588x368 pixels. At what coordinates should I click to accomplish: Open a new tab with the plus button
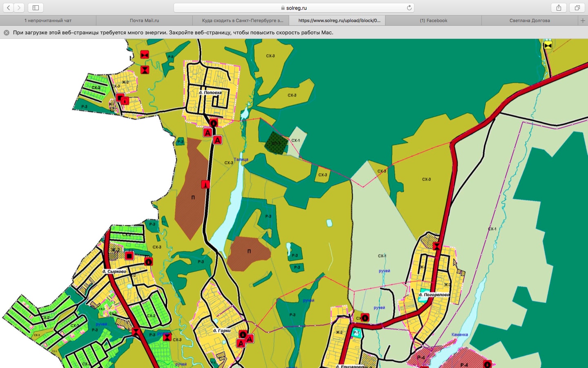tap(583, 20)
